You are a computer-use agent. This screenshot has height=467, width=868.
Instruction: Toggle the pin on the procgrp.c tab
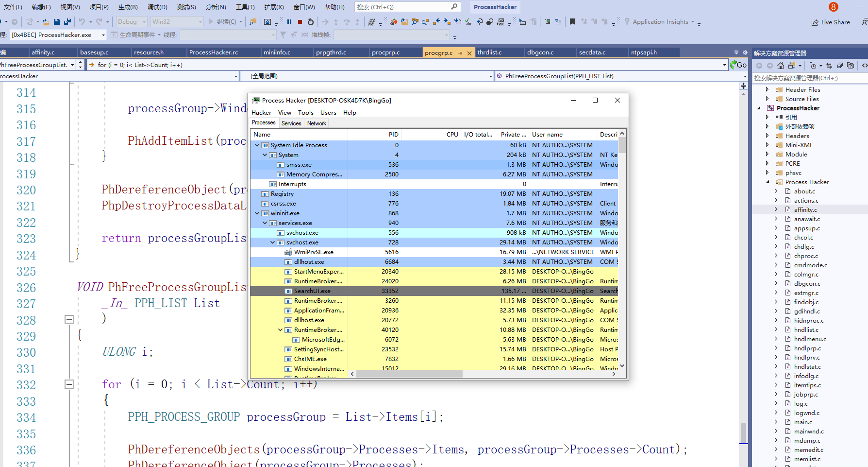[460, 53]
